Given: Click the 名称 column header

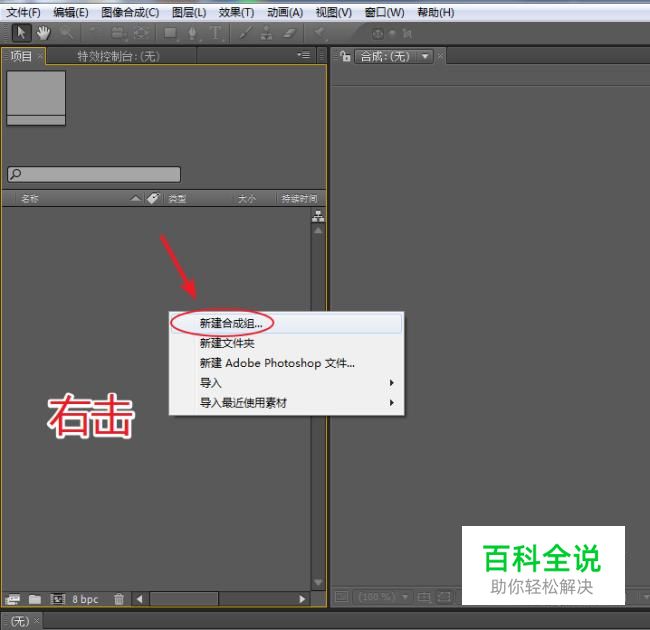Looking at the screenshot, I should pyautogui.click(x=29, y=199).
